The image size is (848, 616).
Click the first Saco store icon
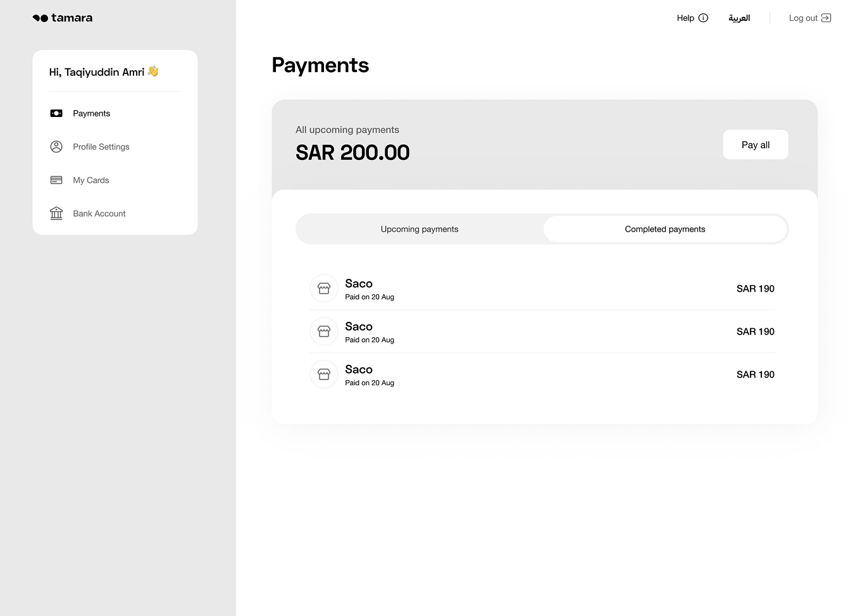pyautogui.click(x=324, y=288)
